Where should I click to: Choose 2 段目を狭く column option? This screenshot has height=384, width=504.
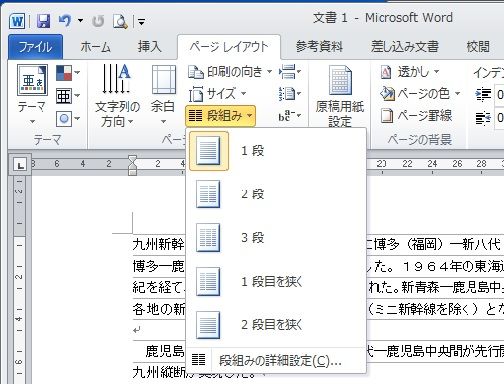pos(277,324)
